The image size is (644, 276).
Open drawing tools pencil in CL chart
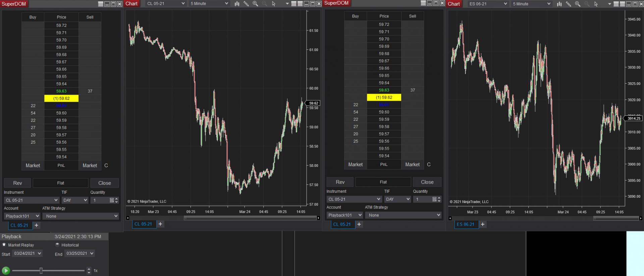(246, 4)
